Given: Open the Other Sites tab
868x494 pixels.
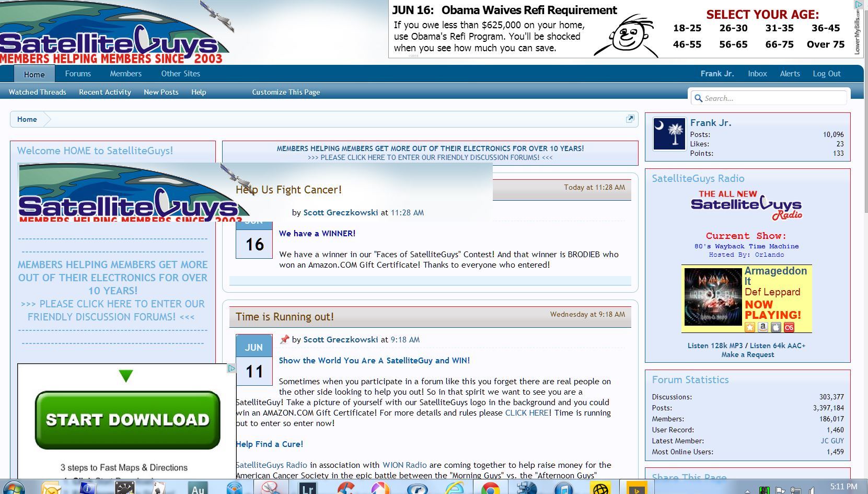Looking at the screenshot, I should click(x=180, y=74).
